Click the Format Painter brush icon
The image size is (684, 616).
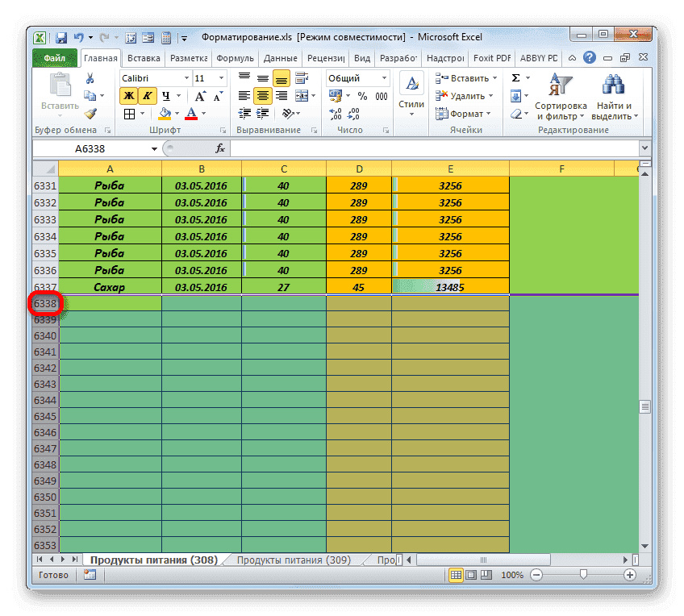[x=90, y=114]
